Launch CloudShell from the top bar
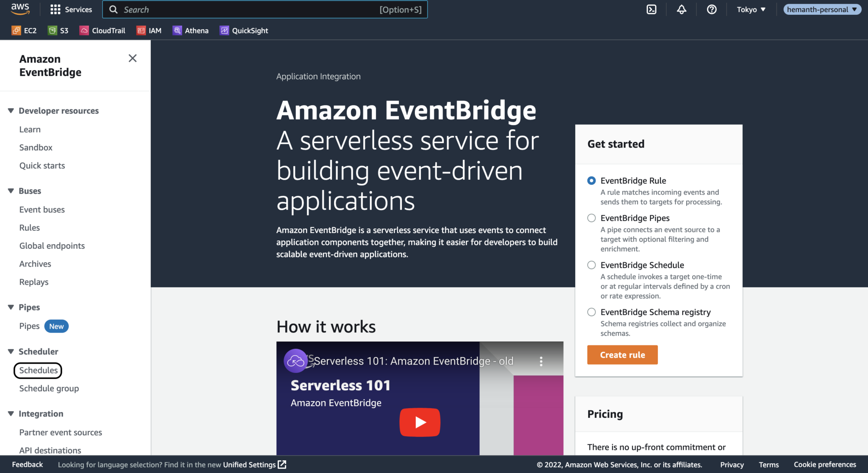 pyautogui.click(x=651, y=9)
